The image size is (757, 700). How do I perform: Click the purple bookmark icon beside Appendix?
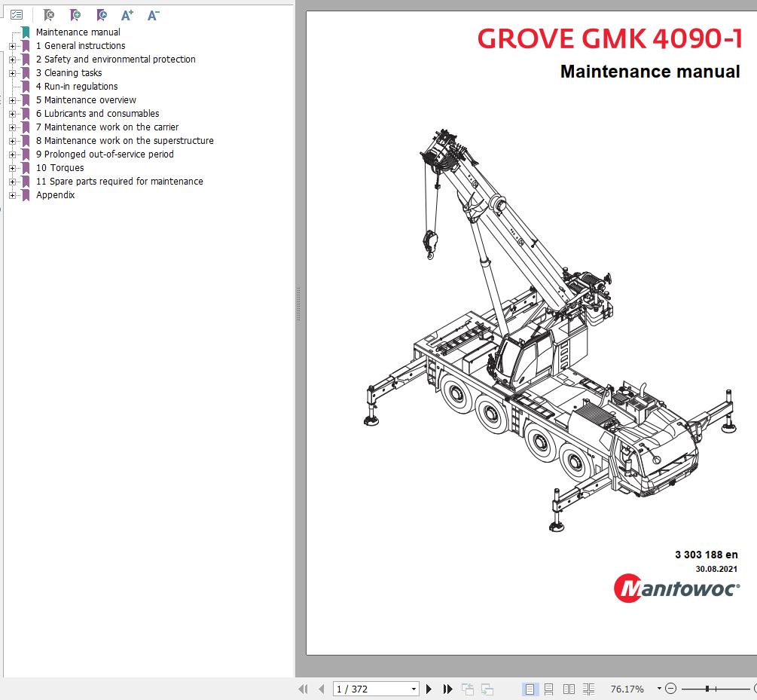click(x=26, y=195)
